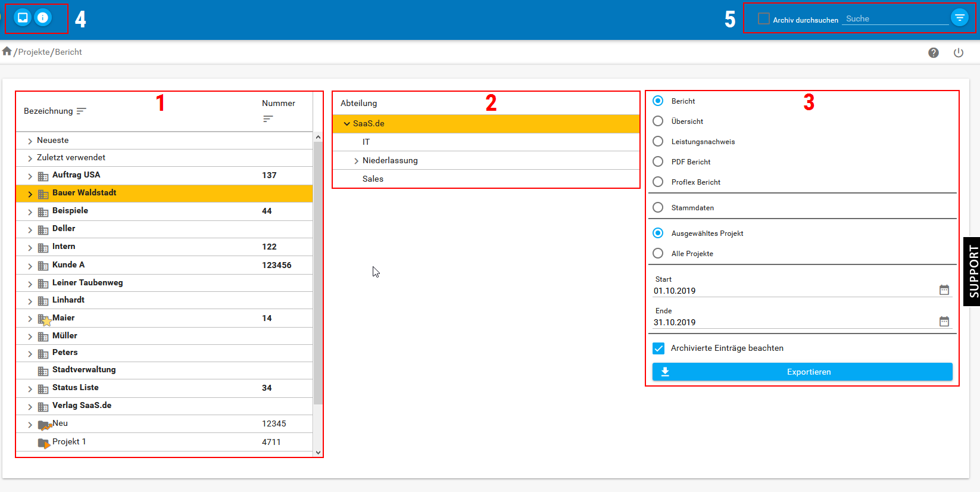Choose Alle Projekte radio option
Viewport: 980px width, 492px height.
pyautogui.click(x=658, y=253)
